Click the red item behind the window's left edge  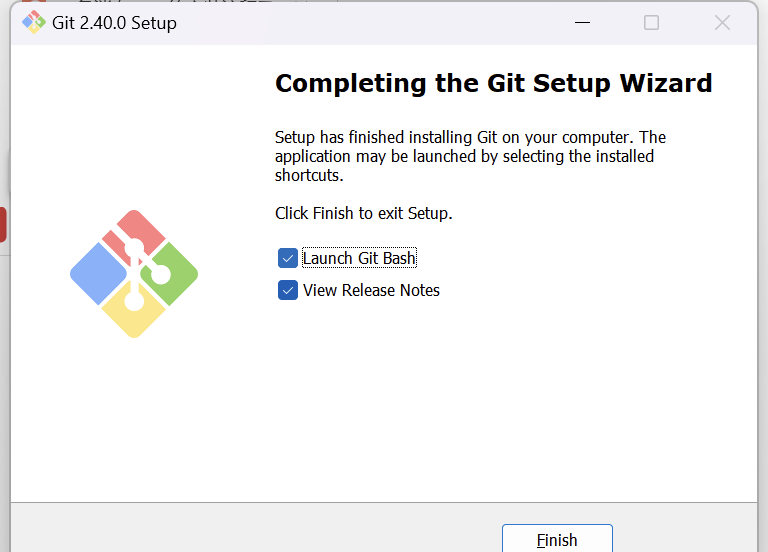(3, 224)
